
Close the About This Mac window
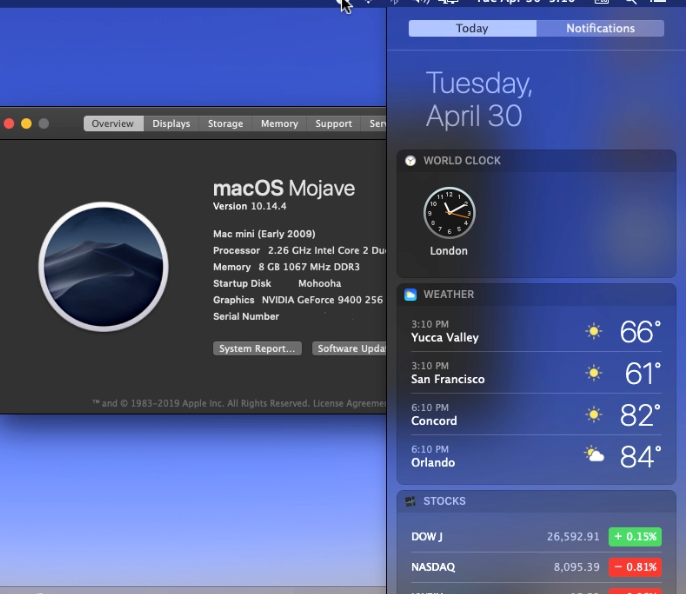(x=9, y=124)
